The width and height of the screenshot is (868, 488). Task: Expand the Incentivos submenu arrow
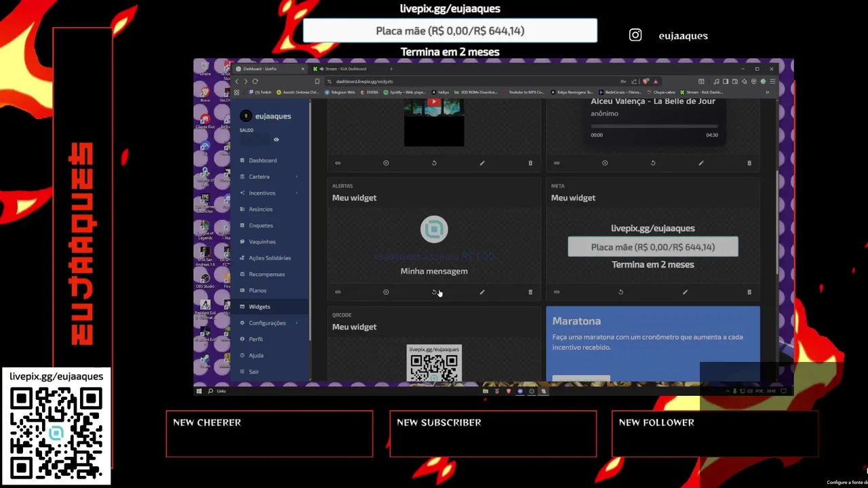pyautogui.click(x=296, y=193)
